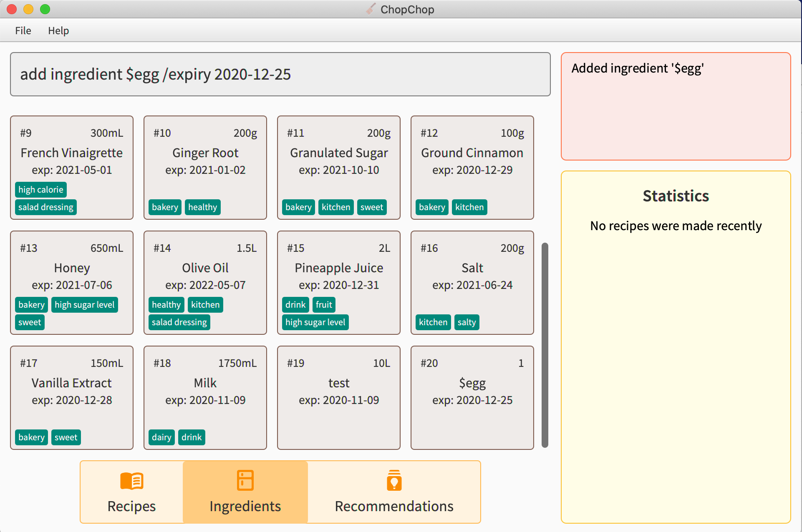Click the Recommendations lightbulb jar icon
802x532 pixels.
[x=394, y=481]
